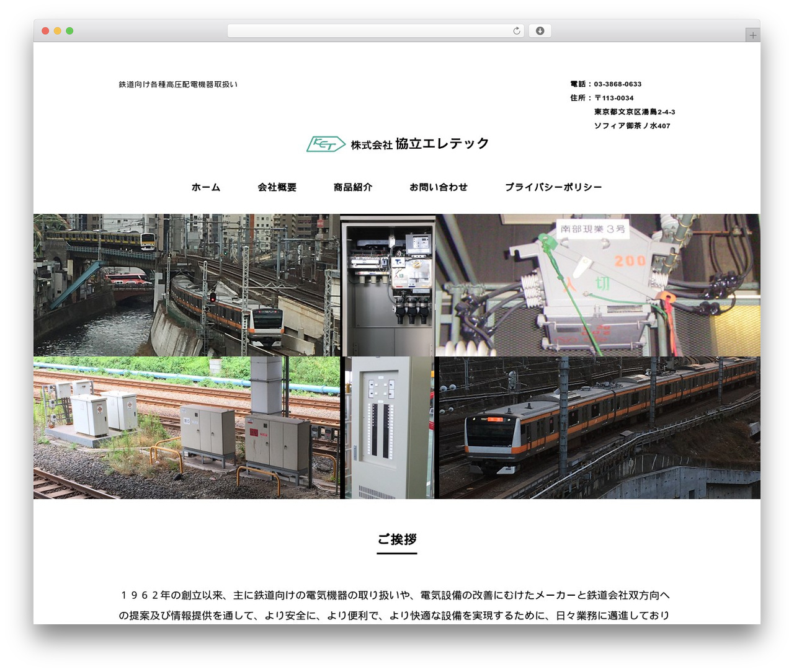
Task: Click paragraph line starting １９６２年の創立以来
Action: click(x=395, y=595)
